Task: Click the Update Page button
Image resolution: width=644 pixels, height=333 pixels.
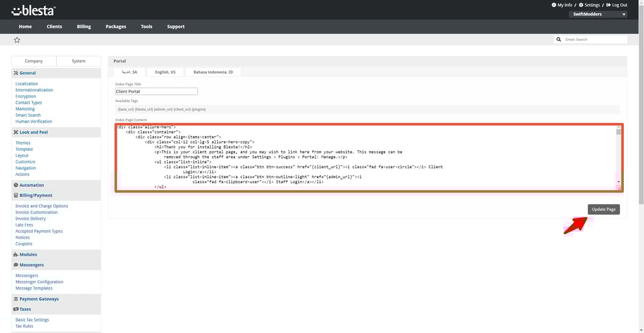Action: [x=603, y=209]
